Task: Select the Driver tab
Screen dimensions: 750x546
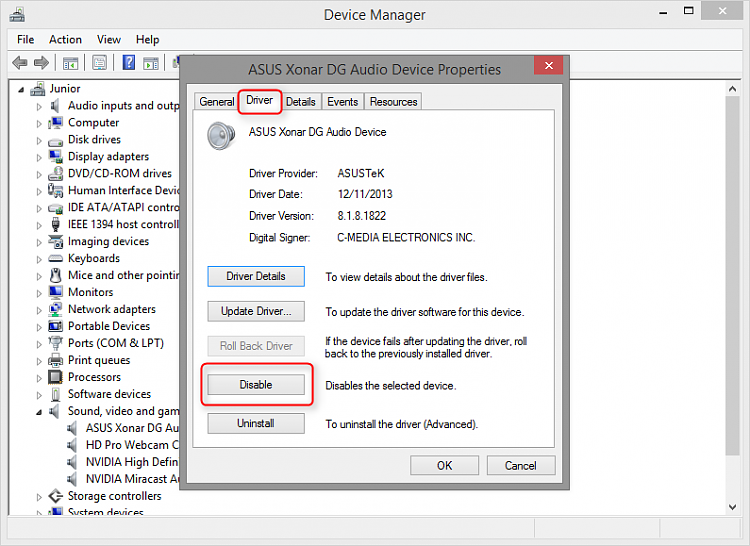Action: 259,100
